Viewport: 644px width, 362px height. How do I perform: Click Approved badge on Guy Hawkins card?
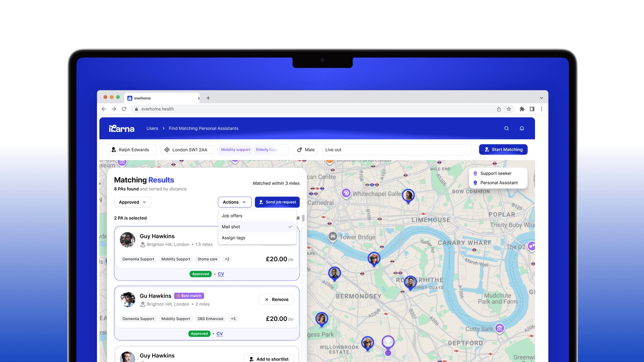click(200, 274)
